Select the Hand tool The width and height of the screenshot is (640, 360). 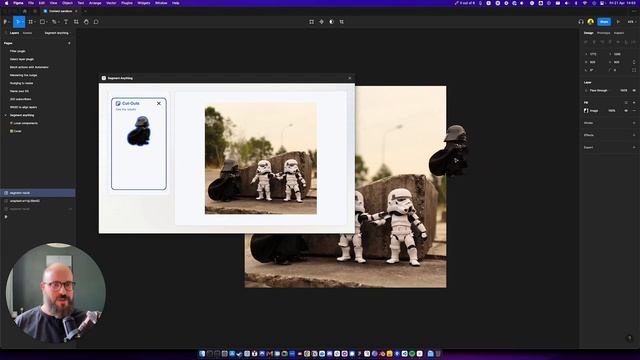[86, 22]
